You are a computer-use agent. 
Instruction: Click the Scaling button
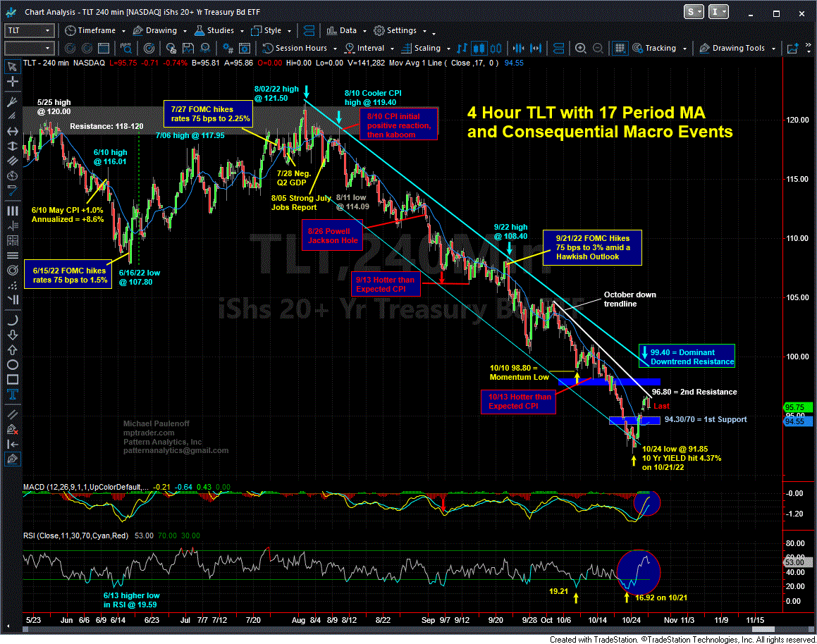421,49
